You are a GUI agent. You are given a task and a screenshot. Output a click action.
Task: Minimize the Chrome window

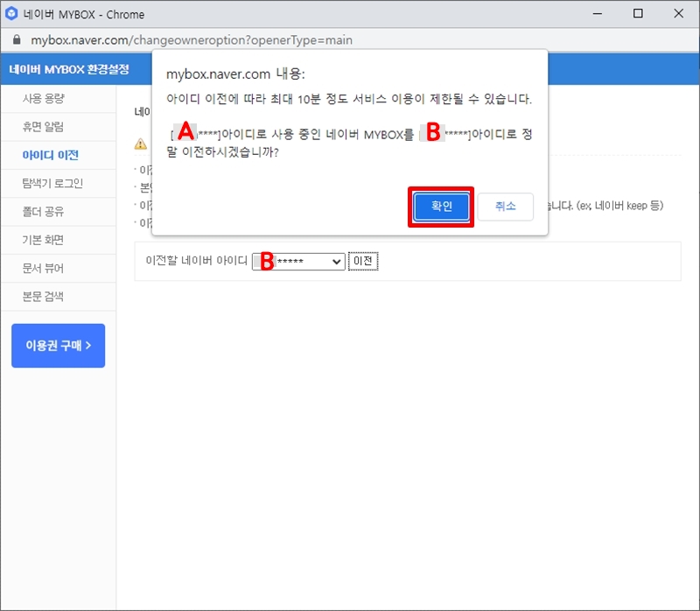pyautogui.click(x=598, y=13)
